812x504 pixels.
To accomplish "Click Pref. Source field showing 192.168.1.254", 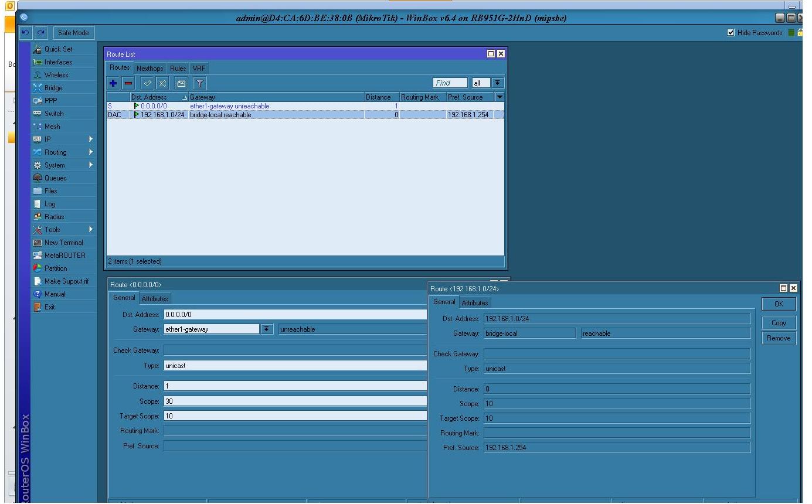I will pos(617,448).
